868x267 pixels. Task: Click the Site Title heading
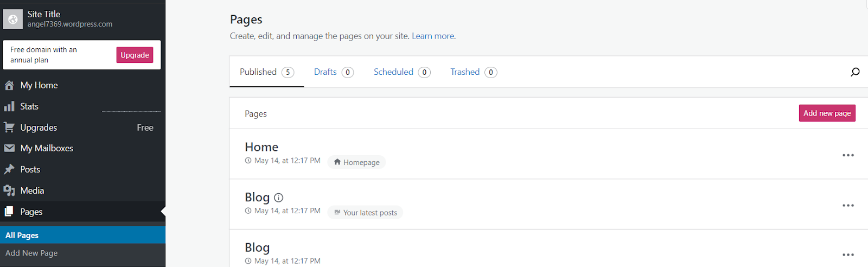tap(44, 14)
